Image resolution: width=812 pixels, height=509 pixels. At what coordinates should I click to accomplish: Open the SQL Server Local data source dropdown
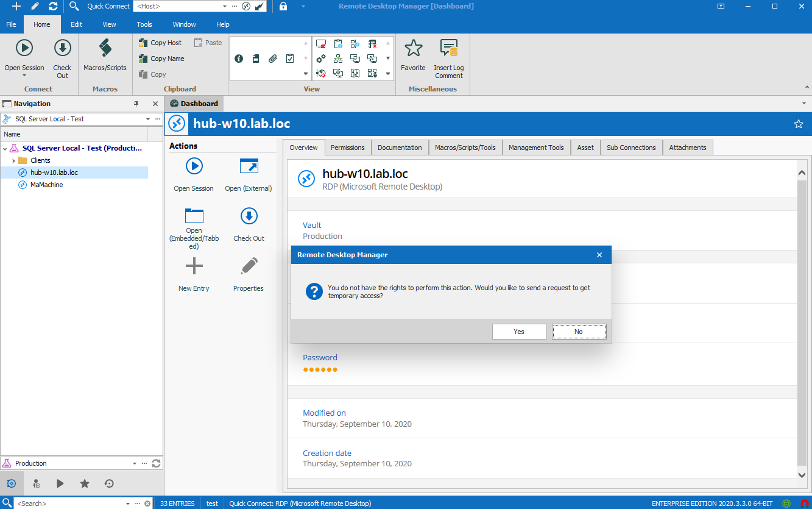click(x=148, y=119)
